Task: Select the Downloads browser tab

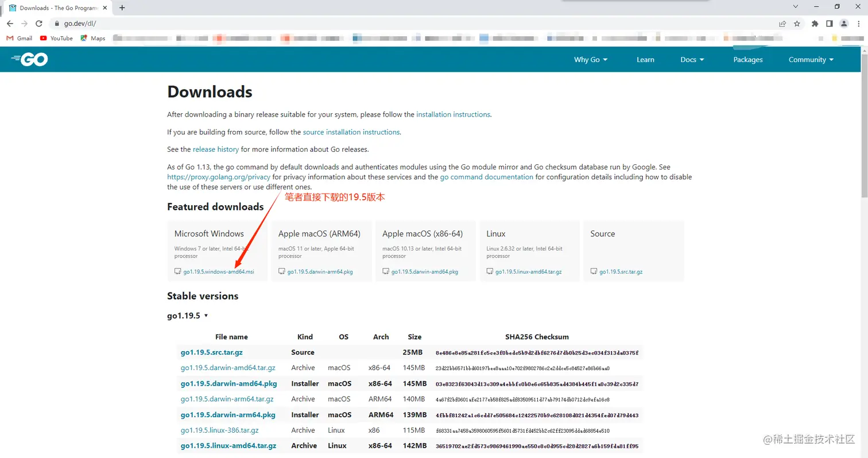Action: (x=58, y=8)
